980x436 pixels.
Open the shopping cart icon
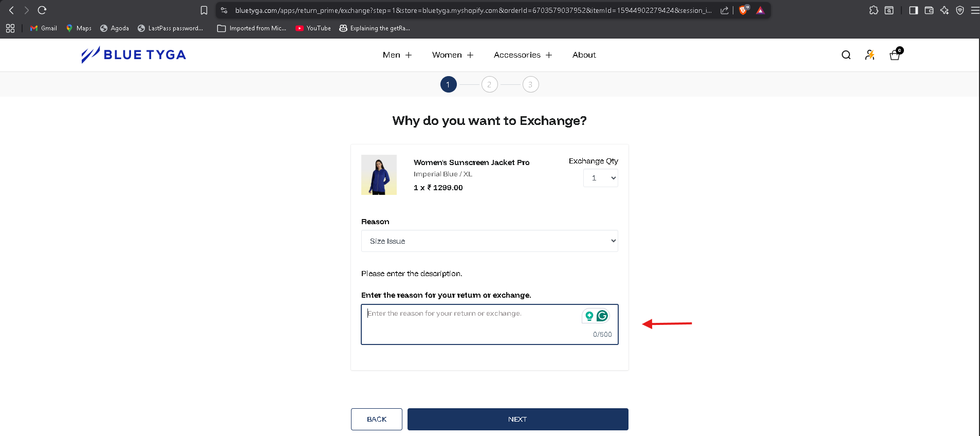pyautogui.click(x=895, y=55)
